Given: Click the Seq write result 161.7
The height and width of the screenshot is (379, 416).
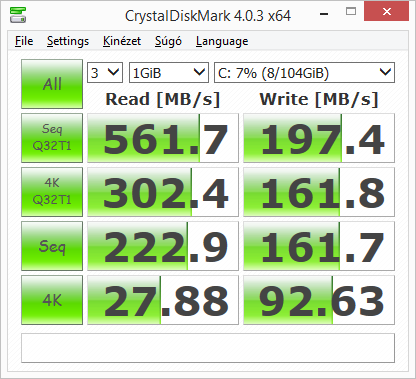Looking at the screenshot, I should [x=319, y=246].
